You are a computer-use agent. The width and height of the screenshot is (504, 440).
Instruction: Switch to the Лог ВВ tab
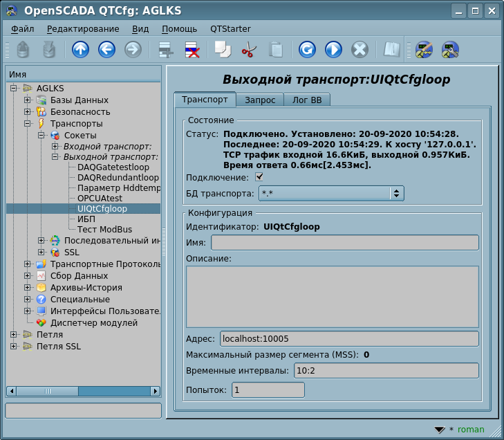pyautogui.click(x=307, y=100)
